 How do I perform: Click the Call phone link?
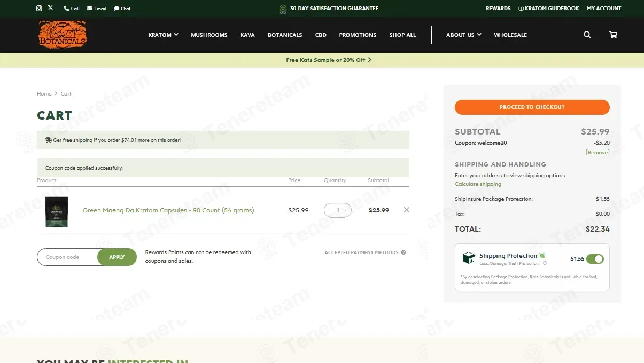coord(72,9)
